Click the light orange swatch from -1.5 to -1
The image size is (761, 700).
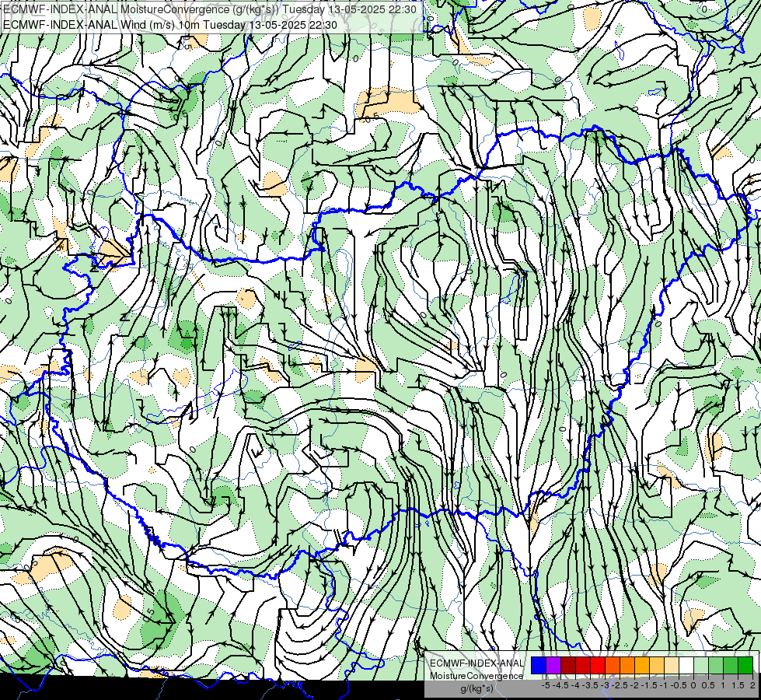pos(657,666)
